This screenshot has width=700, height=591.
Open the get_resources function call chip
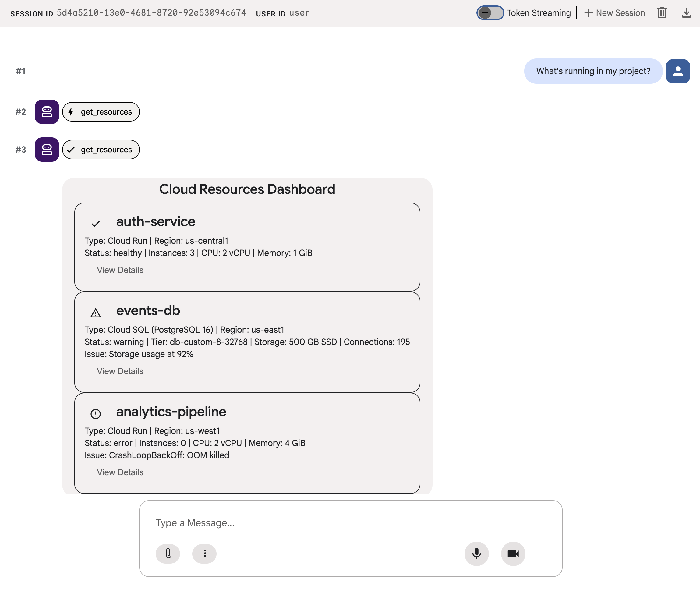[x=101, y=111]
